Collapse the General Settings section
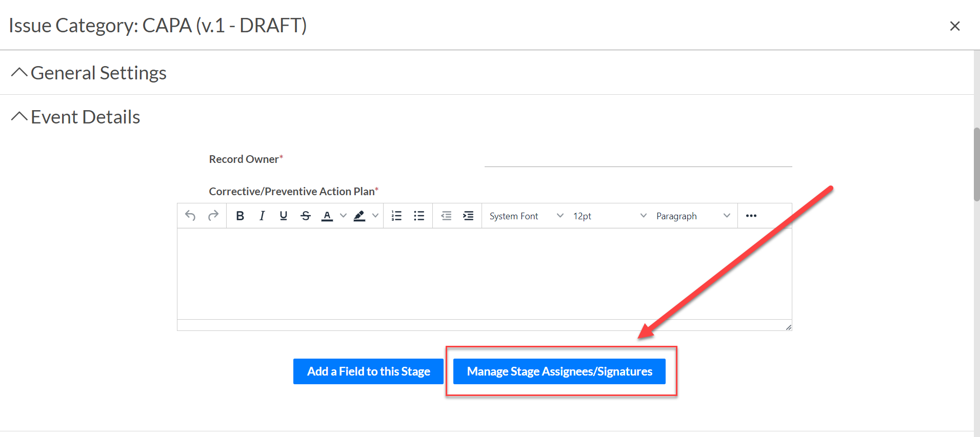Viewport: 980px width, 437px height. [19, 73]
